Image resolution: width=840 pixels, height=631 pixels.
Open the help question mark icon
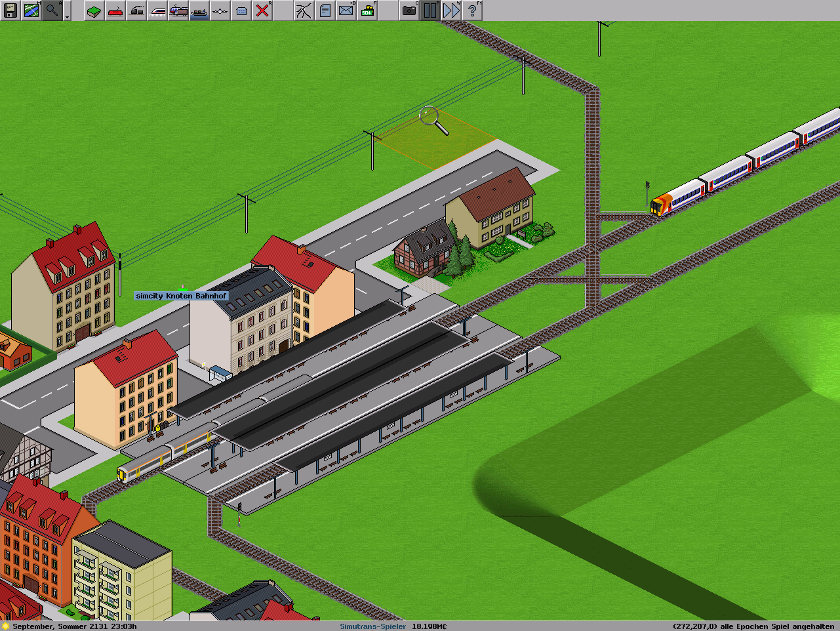pos(472,10)
